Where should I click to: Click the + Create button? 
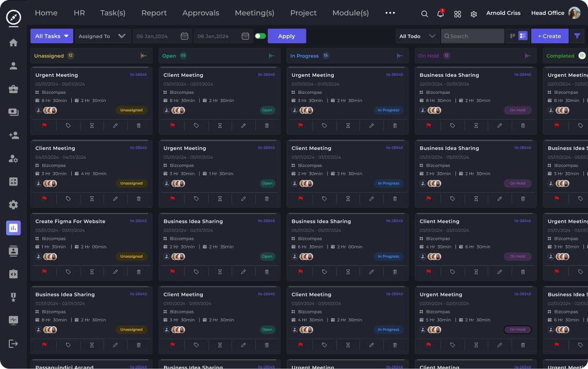[549, 36]
